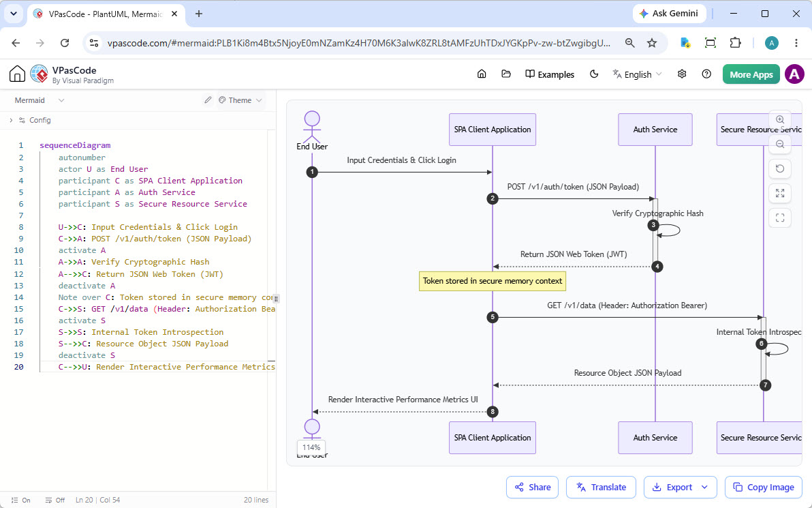Click the Copy Image button
The image size is (812, 508).
click(764, 488)
